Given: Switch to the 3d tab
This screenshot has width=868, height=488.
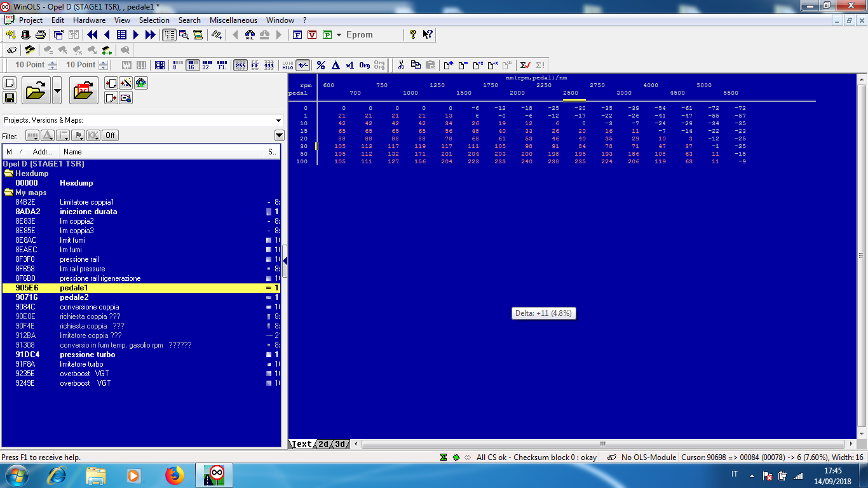Looking at the screenshot, I should click(340, 444).
